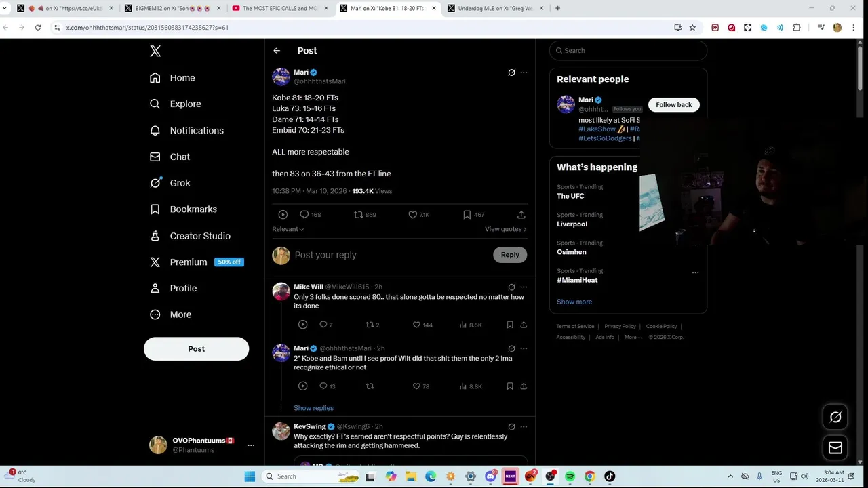
Task: Open Privacy Policy footer link
Action: pos(620,327)
